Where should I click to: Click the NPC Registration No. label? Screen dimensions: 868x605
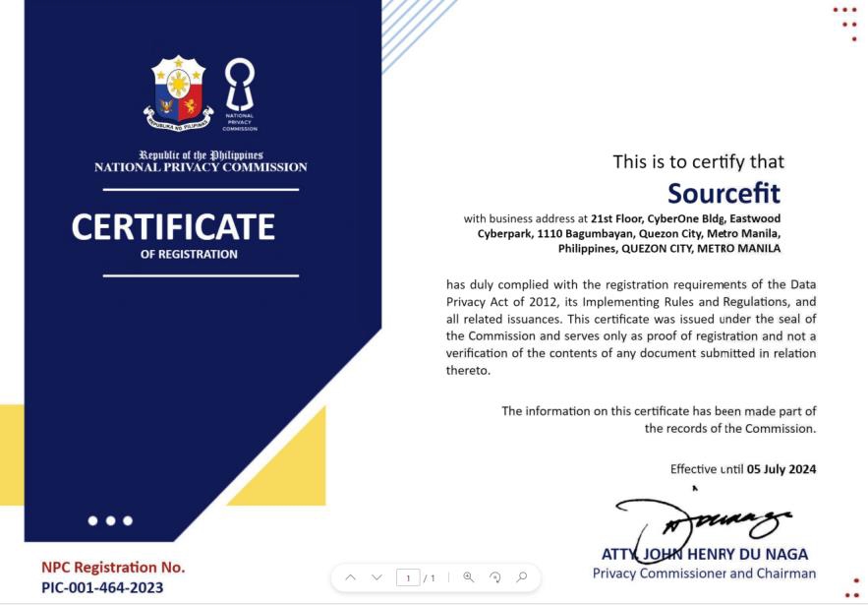click(x=113, y=568)
